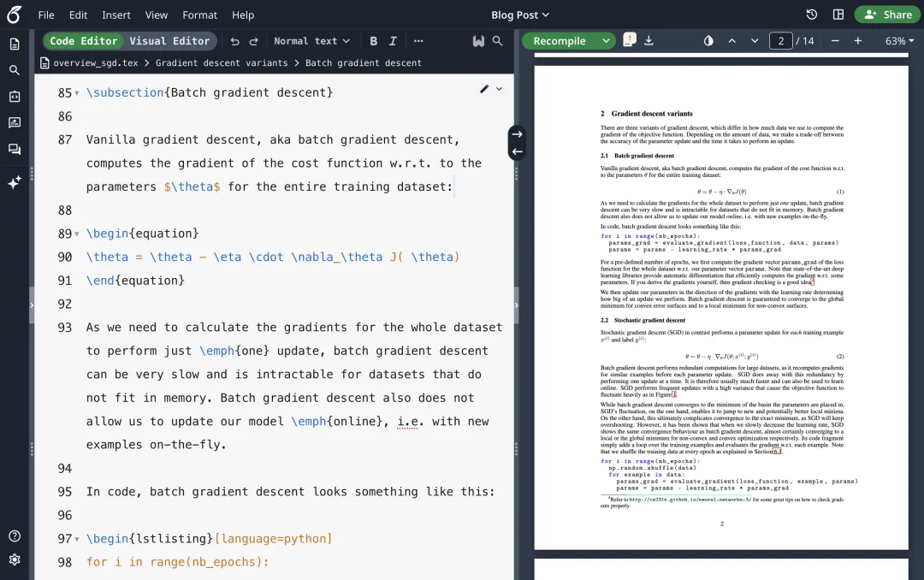Toggle PDF dark mode contrast icon
924x580 pixels.
click(708, 41)
